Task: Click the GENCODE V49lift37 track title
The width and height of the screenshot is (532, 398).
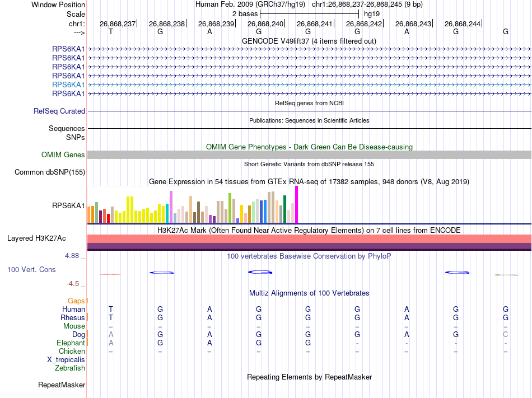Action: coord(309,41)
